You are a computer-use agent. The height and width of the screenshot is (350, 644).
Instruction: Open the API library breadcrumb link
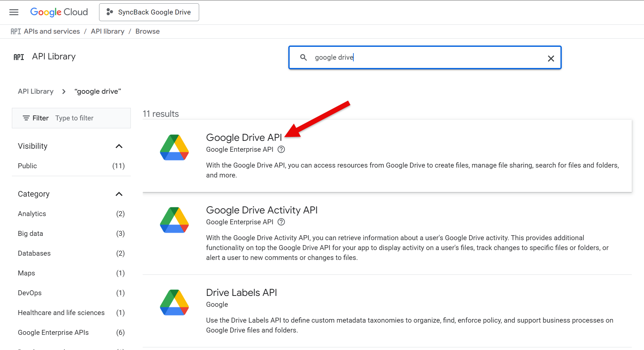click(x=108, y=31)
